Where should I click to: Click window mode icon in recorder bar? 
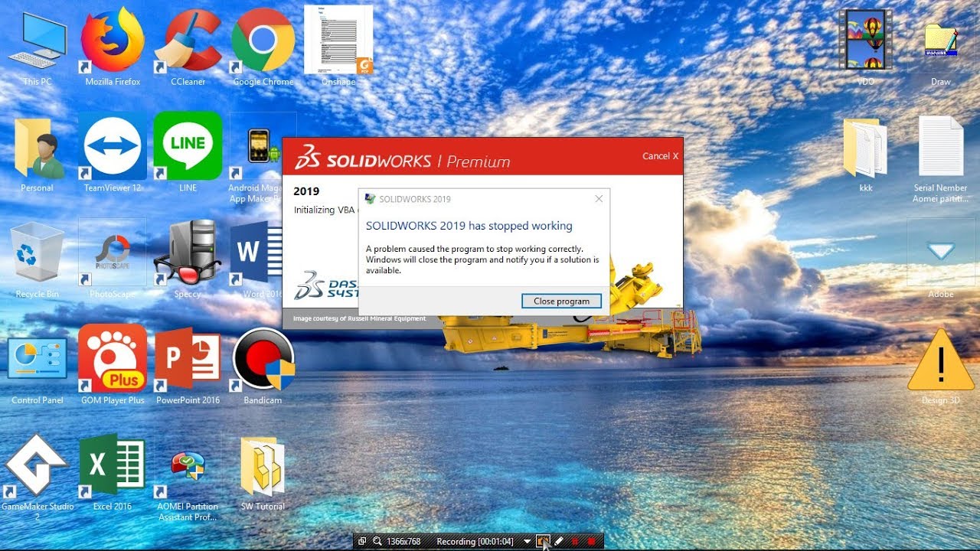click(x=362, y=541)
